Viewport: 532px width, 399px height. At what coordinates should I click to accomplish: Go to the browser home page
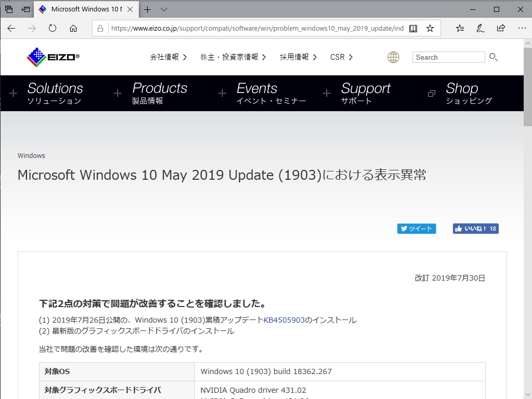73,28
